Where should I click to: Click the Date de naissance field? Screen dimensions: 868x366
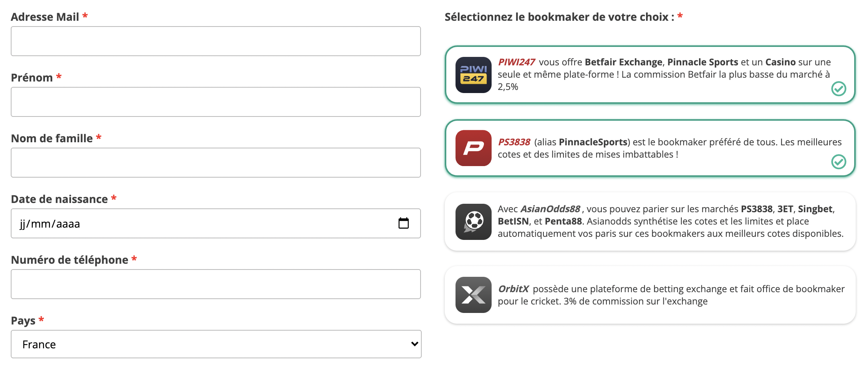click(x=192, y=223)
